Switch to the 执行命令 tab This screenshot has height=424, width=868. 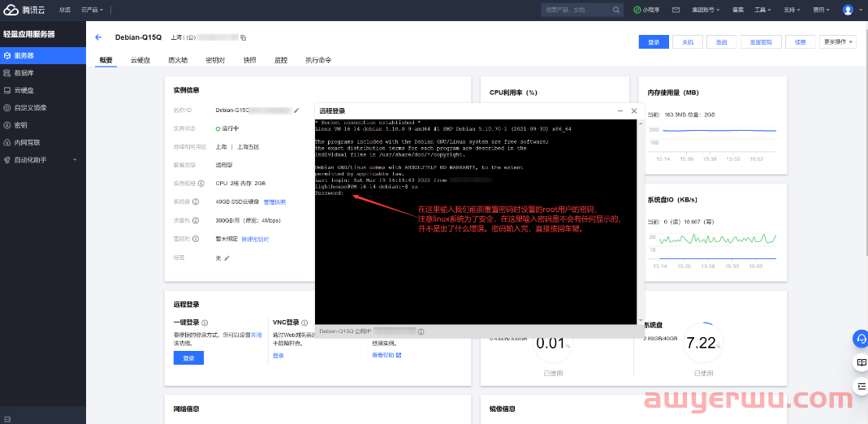pyautogui.click(x=318, y=60)
